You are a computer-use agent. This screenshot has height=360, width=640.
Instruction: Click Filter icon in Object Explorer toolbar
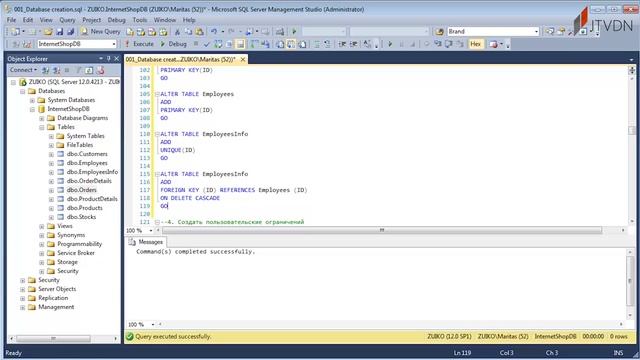(78, 70)
